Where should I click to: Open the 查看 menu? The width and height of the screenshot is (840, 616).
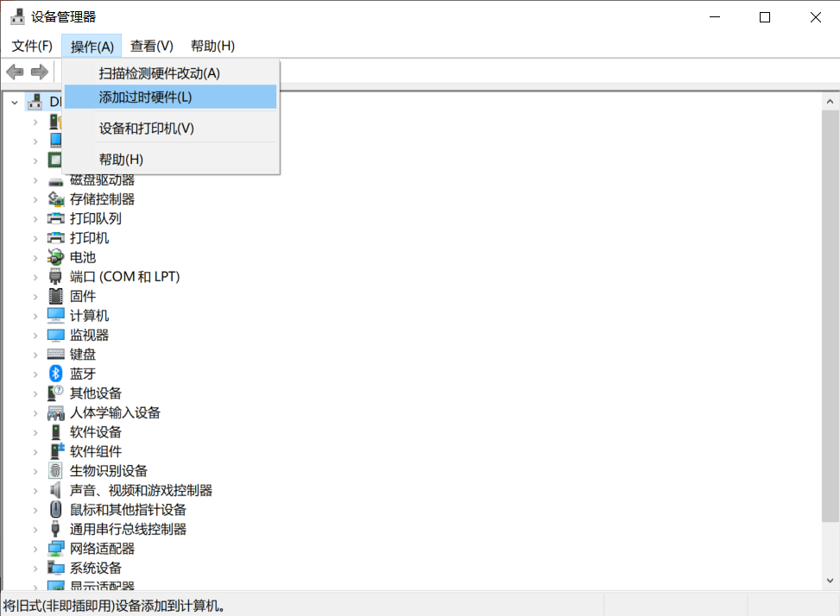point(151,46)
